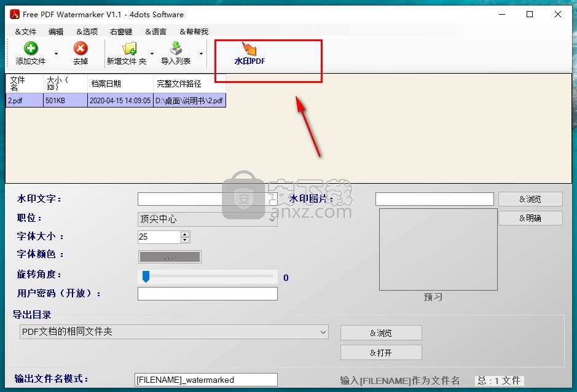This screenshot has height=392, width=577.
Task: Open the 编辑 menu
Action: click(x=56, y=32)
